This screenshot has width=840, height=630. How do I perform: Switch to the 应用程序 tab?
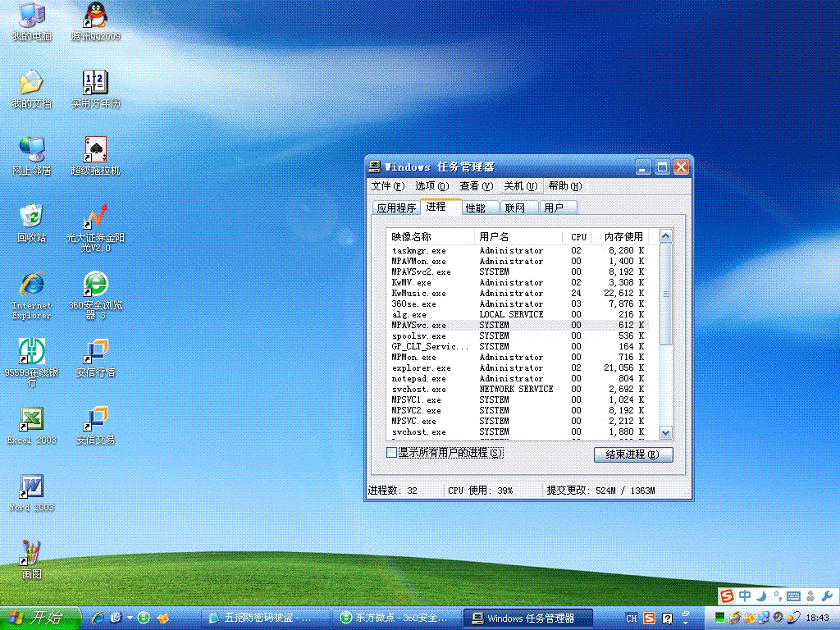point(396,208)
